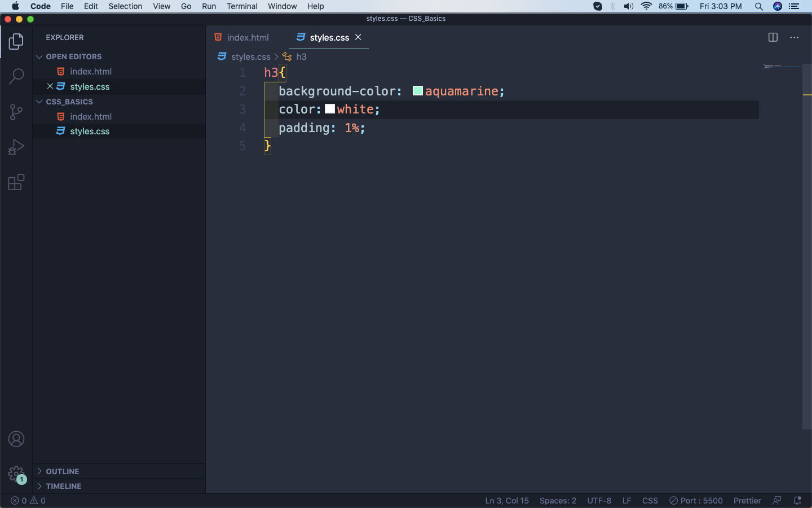Open the View menu
812x508 pixels.
point(161,6)
